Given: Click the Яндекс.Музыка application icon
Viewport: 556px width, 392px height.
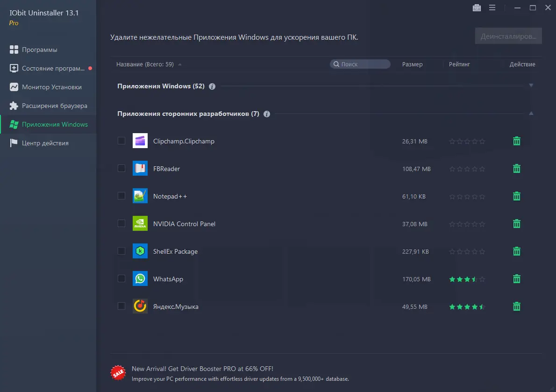Looking at the screenshot, I should point(140,306).
